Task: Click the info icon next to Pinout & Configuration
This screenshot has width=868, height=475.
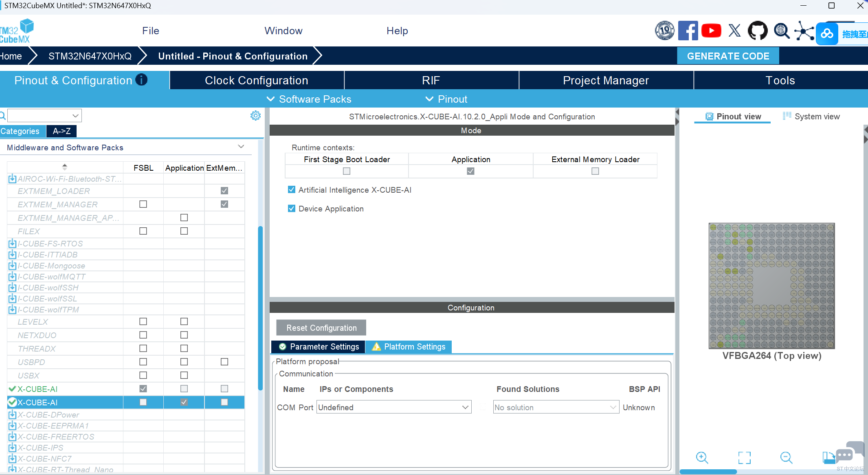Action: point(141,80)
